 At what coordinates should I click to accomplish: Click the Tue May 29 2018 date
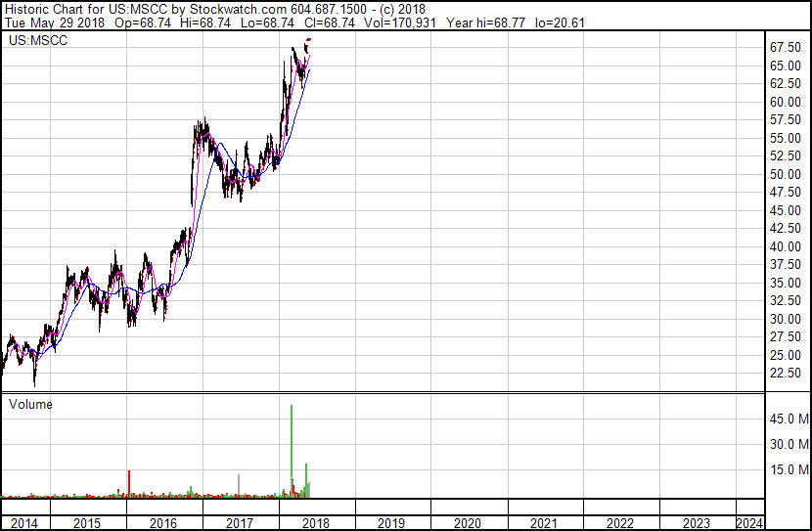tap(55, 22)
